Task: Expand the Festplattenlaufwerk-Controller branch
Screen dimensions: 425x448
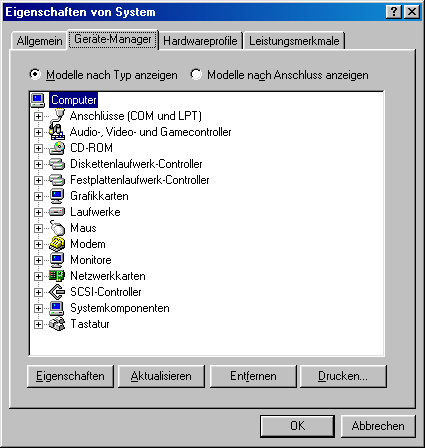Action: (38, 180)
